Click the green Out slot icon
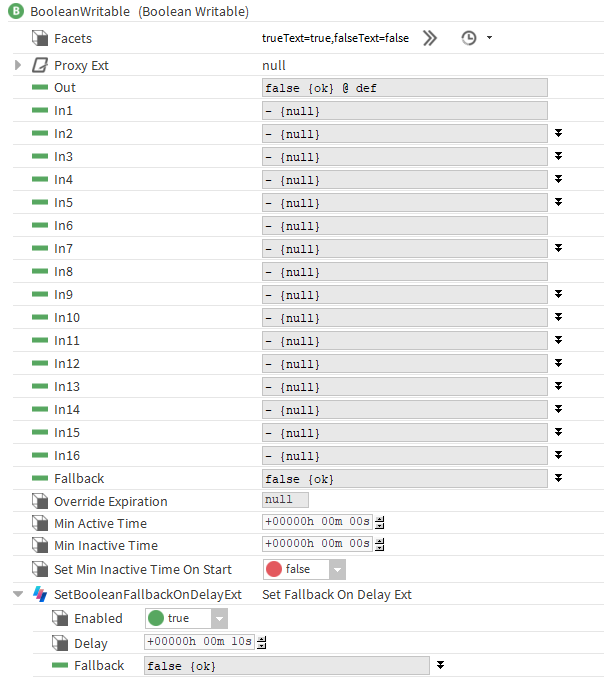The image size is (604, 687). pyautogui.click(x=40, y=88)
